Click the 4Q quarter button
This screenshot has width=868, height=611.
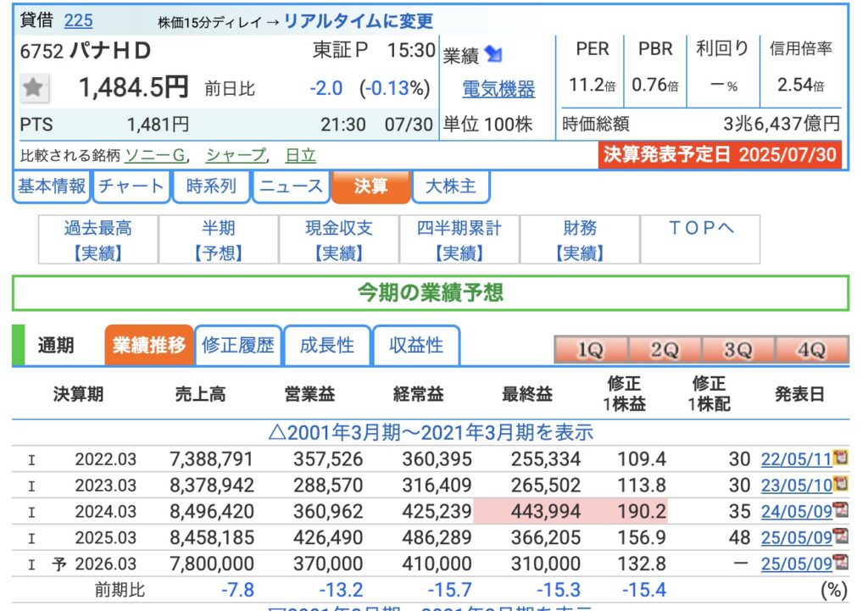pos(811,349)
